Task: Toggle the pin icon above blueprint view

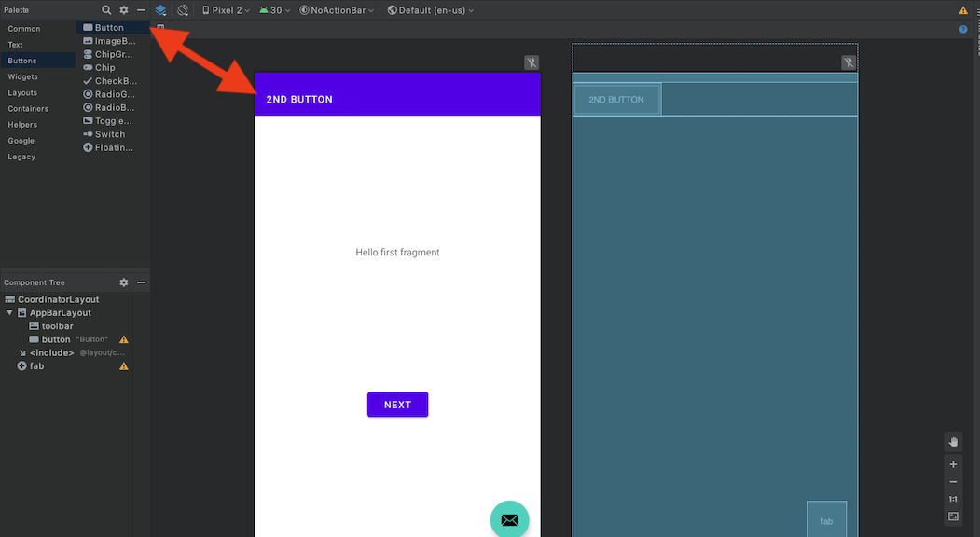Action: pos(849,62)
